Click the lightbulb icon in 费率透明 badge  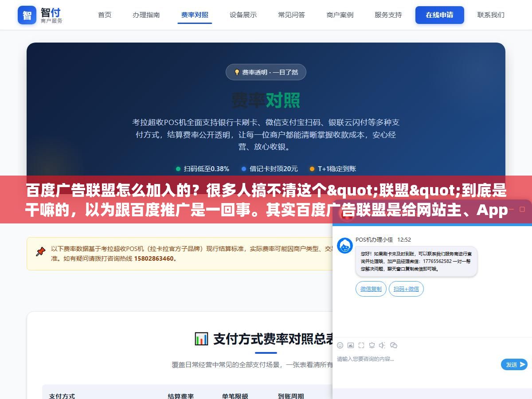point(237,72)
